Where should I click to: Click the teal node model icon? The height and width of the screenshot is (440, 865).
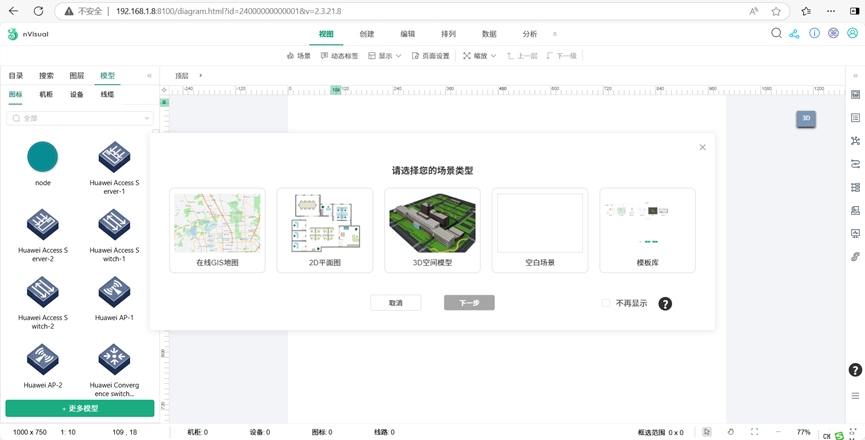tap(43, 157)
